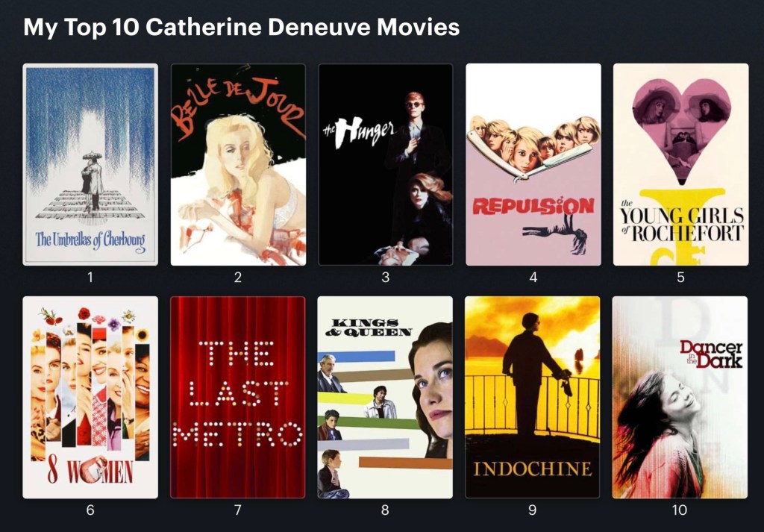764x532 pixels.
Task: Click rank number 10 under Dancer in the Dark
Action: point(680,510)
